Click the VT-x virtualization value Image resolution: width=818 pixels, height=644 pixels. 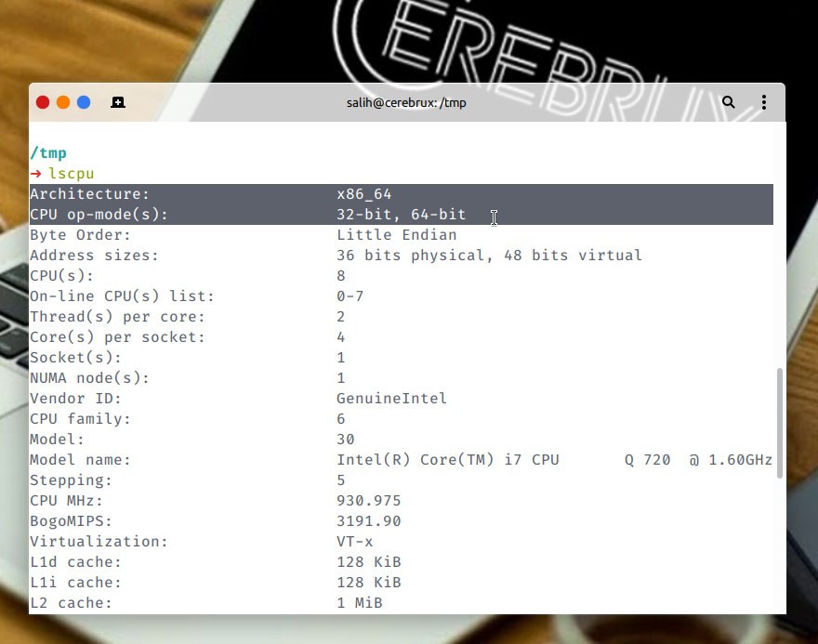pyautogui.click(x=356, y=541)
